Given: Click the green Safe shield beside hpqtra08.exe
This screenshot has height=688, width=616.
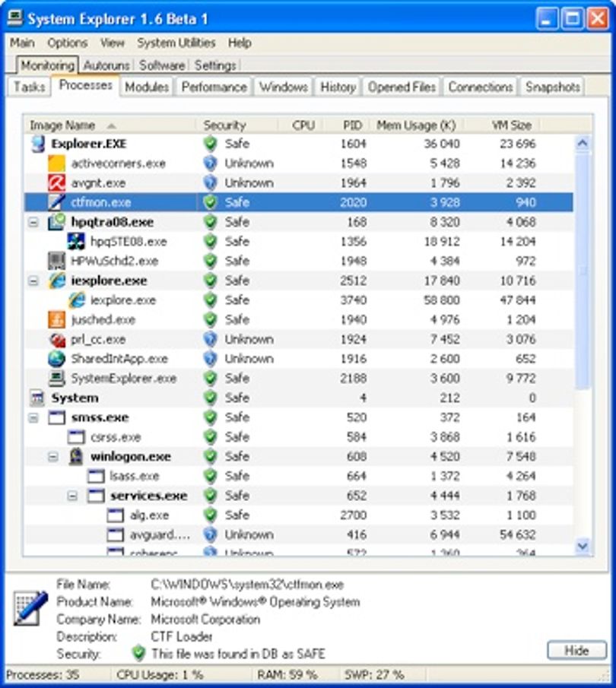Looking at the screenshot, I should (211, 222).
